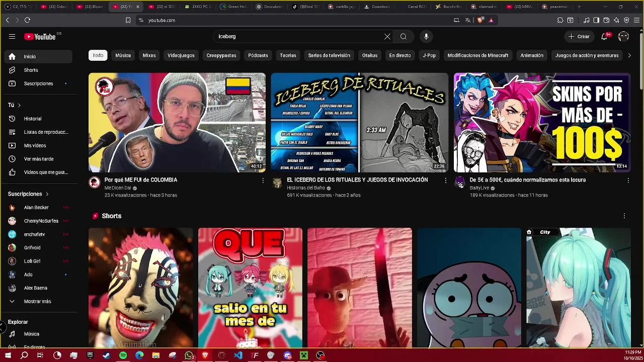Open the Woody knife Short
The width and height of the screenshot is (644, 362).
[x=360, y=288]
